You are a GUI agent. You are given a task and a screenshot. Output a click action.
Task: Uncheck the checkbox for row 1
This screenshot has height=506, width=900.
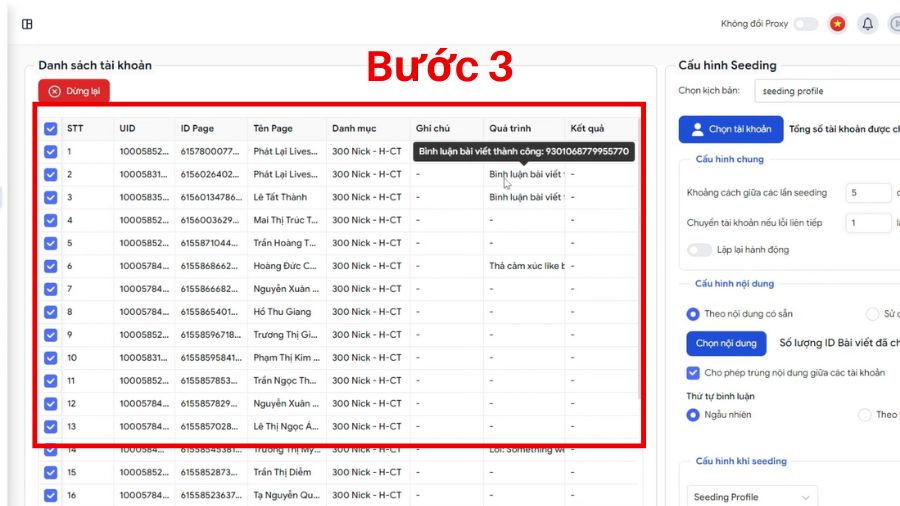51,151
